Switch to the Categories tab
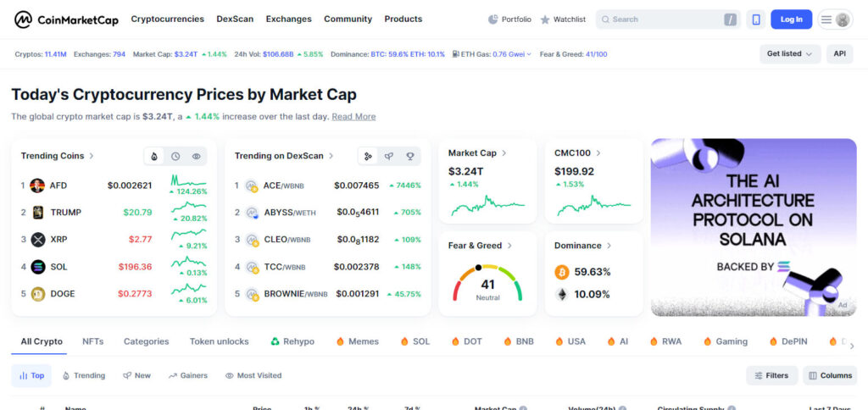868x410 pixels. pyautogui.click(x=146, y=342)
